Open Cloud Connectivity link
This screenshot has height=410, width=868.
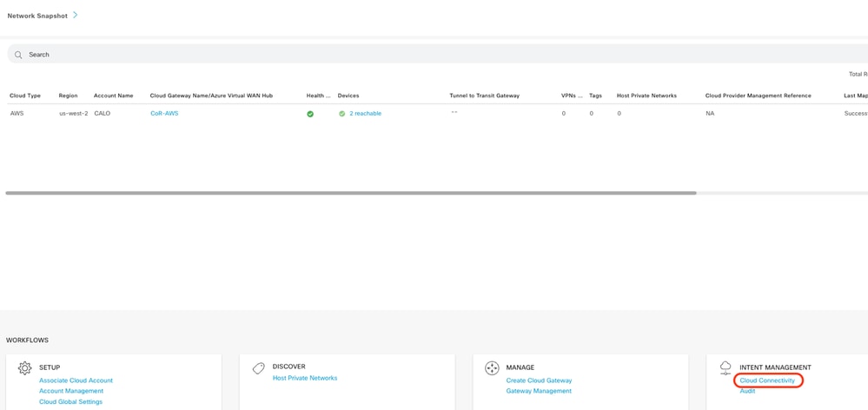[x=767, y=380]
